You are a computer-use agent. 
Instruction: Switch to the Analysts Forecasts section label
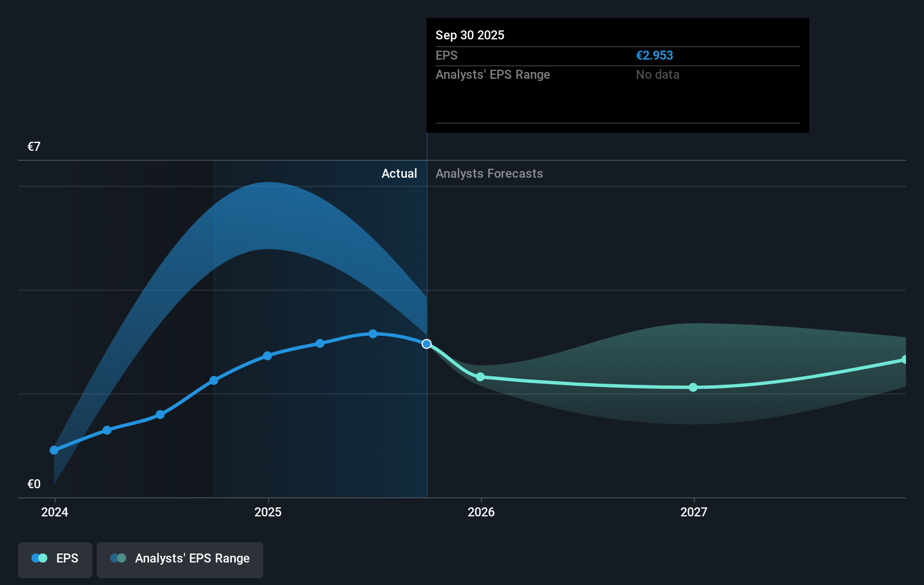click(489, 173)
